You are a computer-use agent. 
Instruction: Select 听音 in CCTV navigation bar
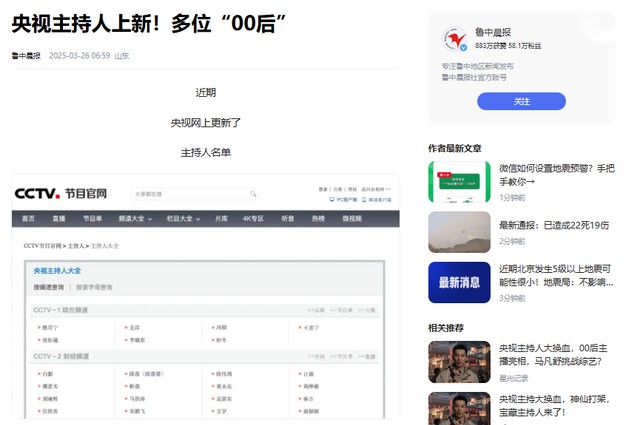point(287,219)
